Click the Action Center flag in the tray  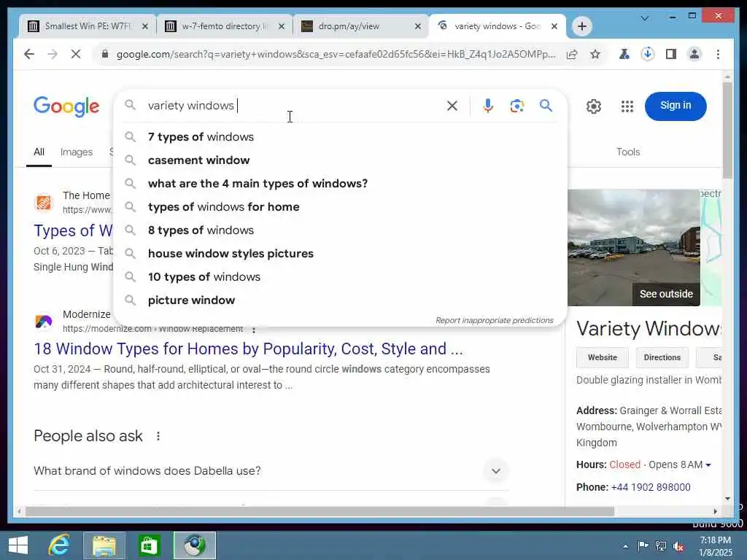(x=643, y=545)
